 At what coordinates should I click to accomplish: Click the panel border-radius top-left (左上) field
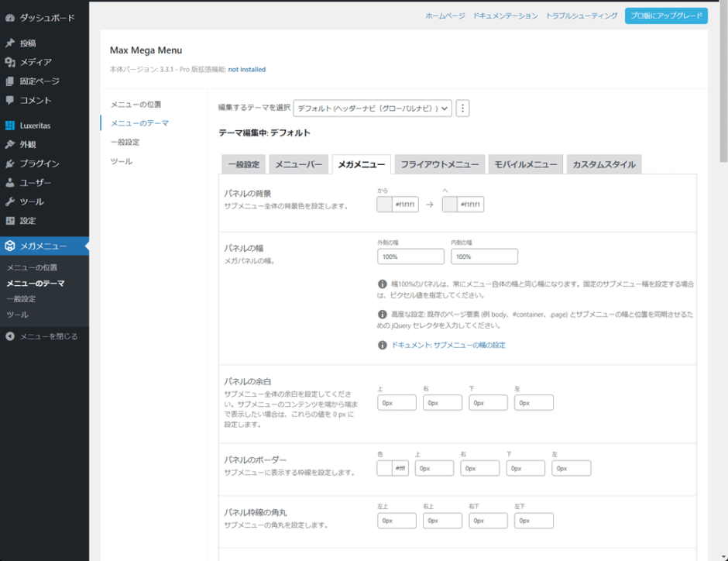pyautogui.click(x=397, y=521)
